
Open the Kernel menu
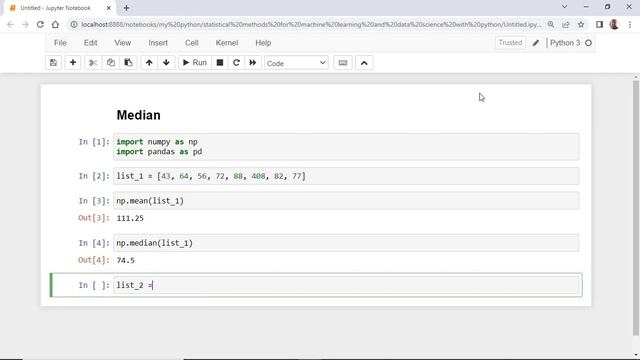(x=227, y=43)
